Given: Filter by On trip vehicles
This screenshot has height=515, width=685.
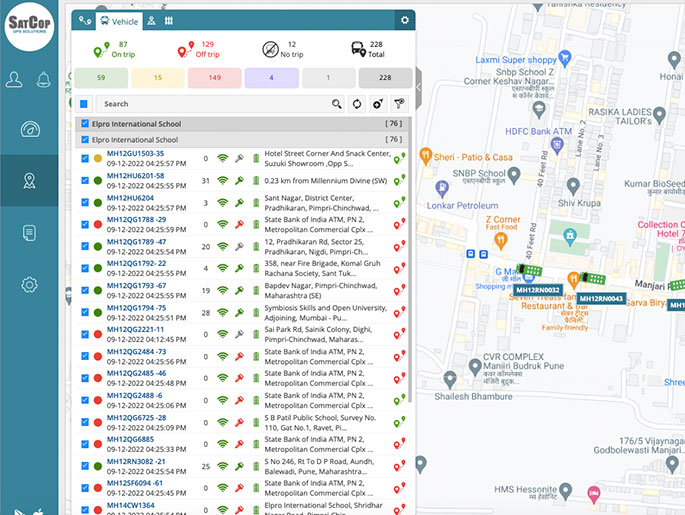Looking at the screenshot, I should pyautogui.click(x=110, y=49).
